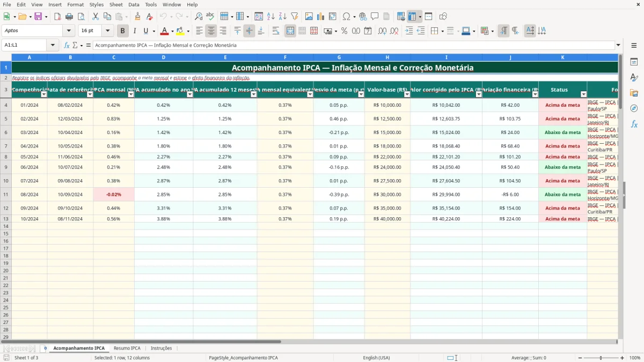Image resolution: width=644 pixels, height=362 pixels.
Task: Toggle Underline formatting
Action: click(145, 31)
